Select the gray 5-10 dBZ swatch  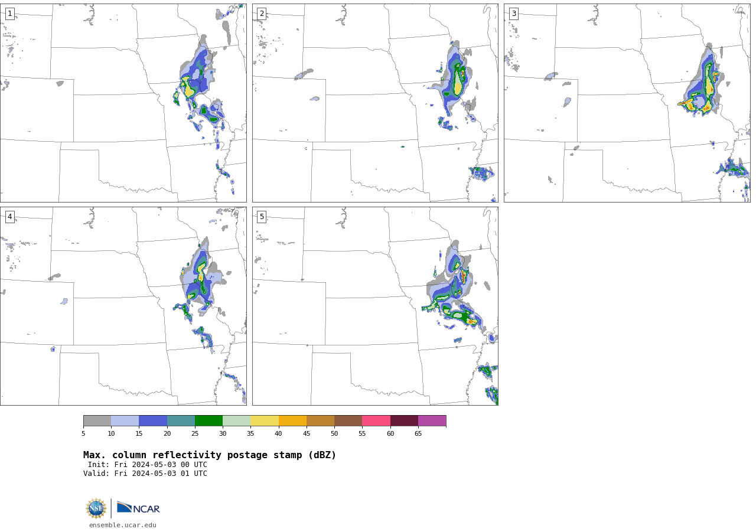tap(97, 420)
